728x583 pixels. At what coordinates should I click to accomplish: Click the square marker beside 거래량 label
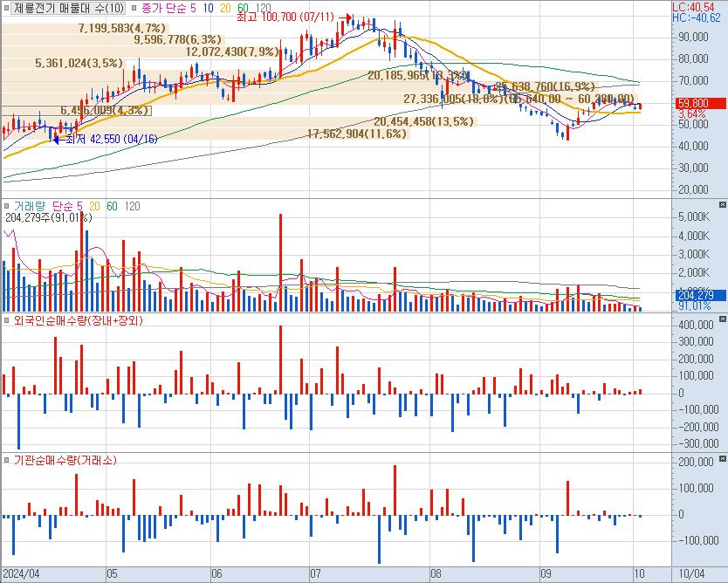[7, 205]
